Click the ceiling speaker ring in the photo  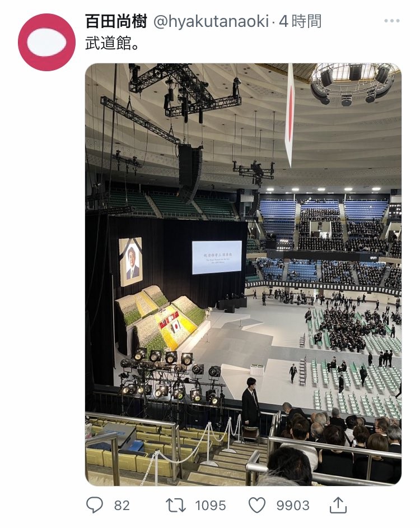[353, 83]
